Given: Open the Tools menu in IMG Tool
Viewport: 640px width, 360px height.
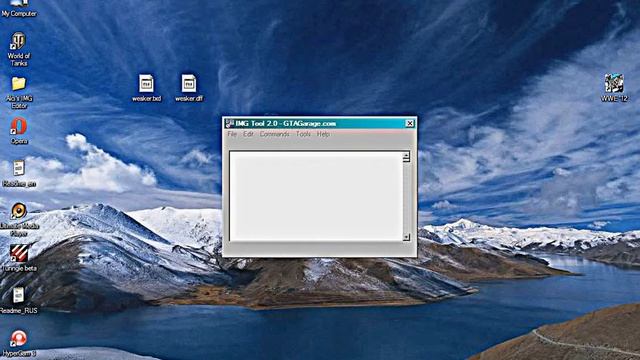Looking at the screenshot, I should coord(303,134).
